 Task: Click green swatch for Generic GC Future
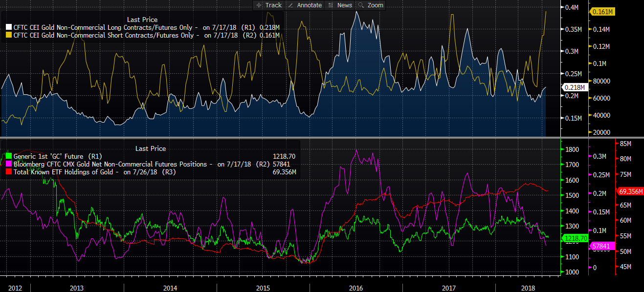coord(8,156)
